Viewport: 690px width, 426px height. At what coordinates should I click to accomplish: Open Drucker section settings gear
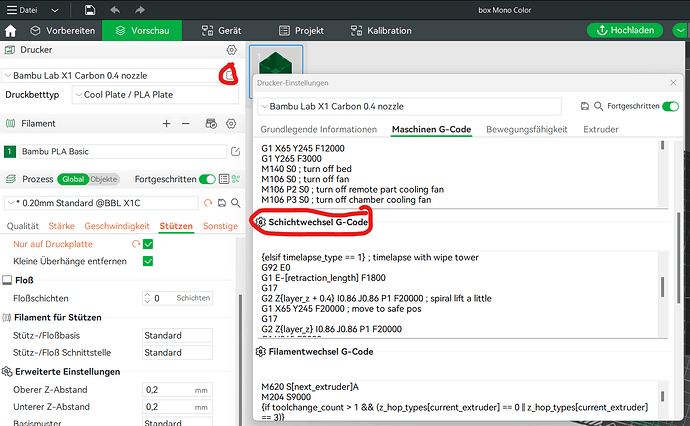(231, 50)
